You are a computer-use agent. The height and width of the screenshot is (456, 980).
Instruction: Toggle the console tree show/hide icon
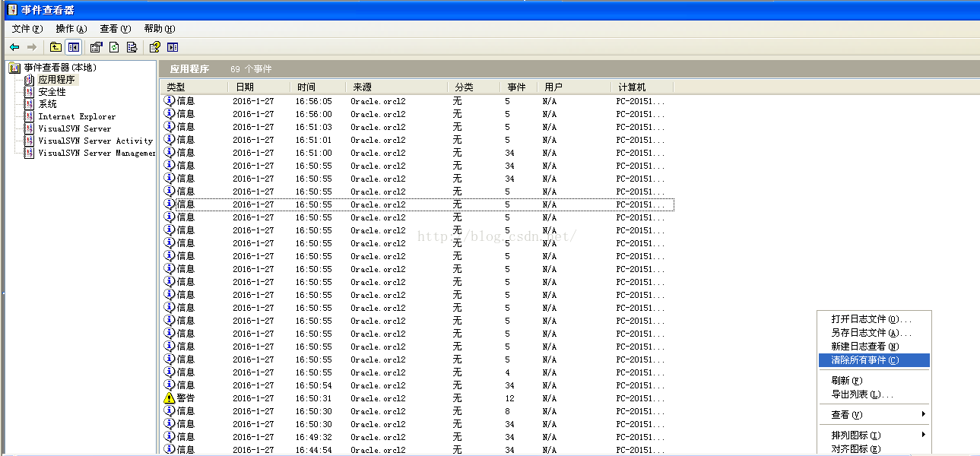74,47
